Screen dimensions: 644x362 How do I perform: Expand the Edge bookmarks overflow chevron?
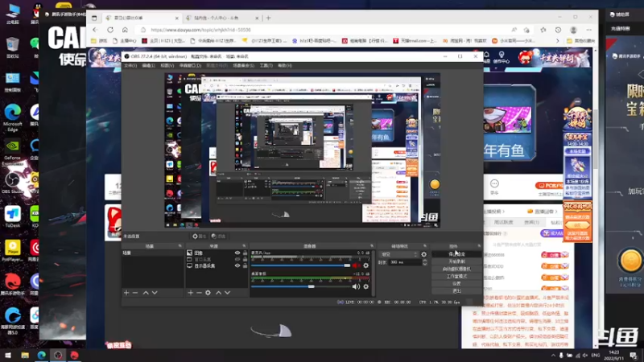[557, 41]
